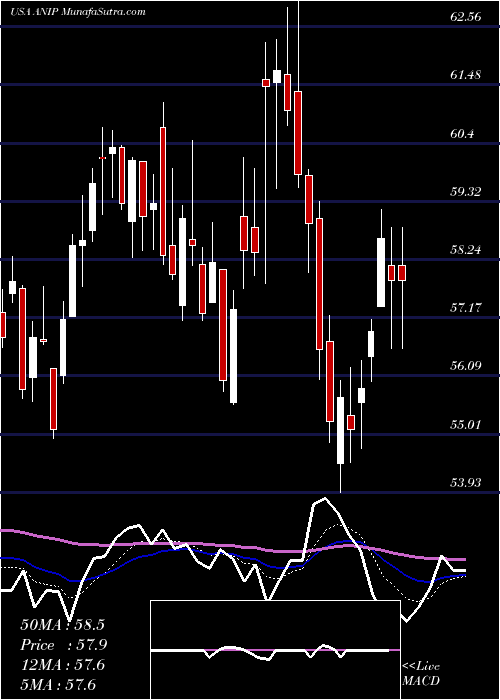
Task: Click the tall white candle near 58.24 on the right
Action: (381, 272)
